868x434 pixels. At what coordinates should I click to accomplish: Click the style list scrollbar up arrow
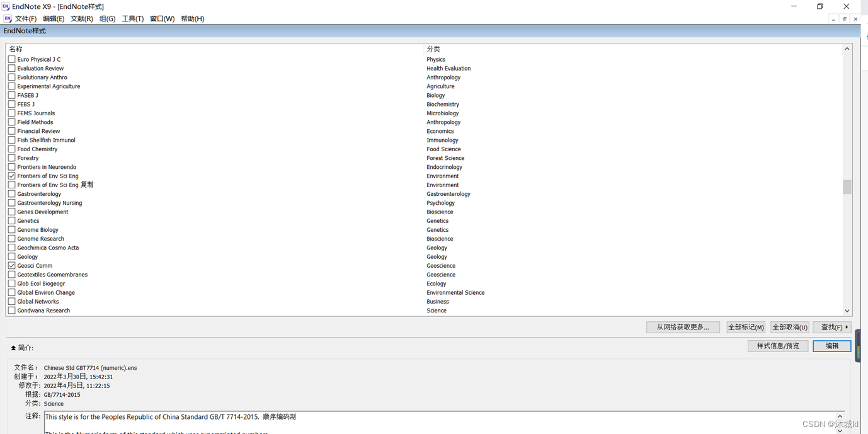pos(847,49)
